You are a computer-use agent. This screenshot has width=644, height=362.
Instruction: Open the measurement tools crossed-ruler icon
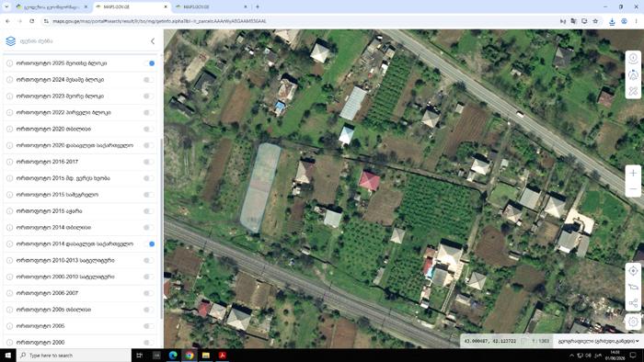point(633,91)
